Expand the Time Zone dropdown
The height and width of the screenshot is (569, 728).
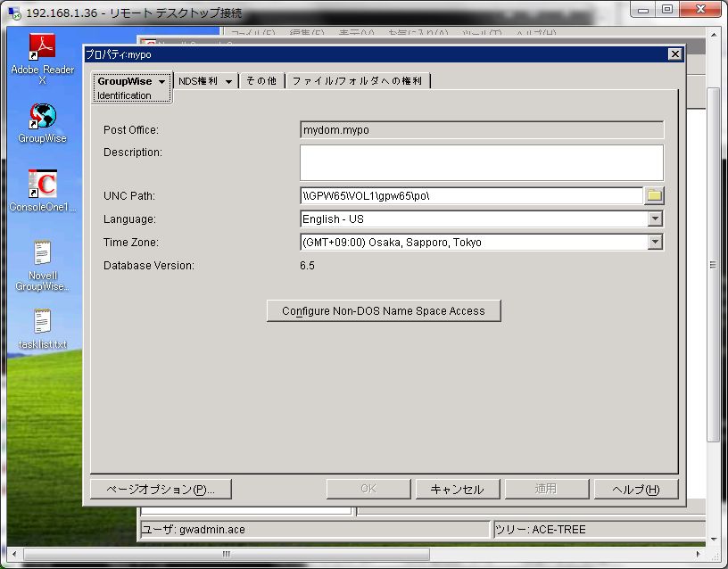tap(655, 242)
